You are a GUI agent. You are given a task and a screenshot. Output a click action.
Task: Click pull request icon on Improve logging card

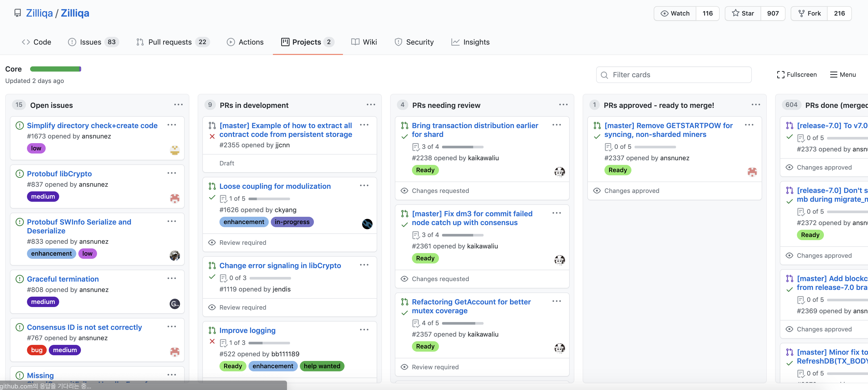pyautogui.click(x=212, y=330)
